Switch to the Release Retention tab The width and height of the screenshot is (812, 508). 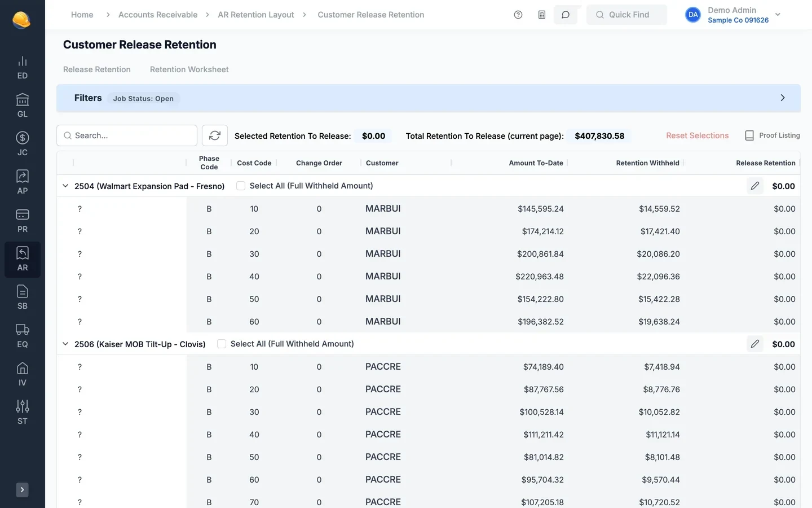97,69
